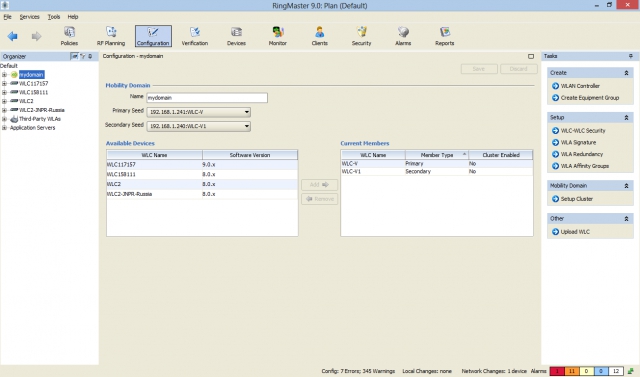640x377 pixels.
Task: Sort by Member Type column header
Action: pos(437,155)
